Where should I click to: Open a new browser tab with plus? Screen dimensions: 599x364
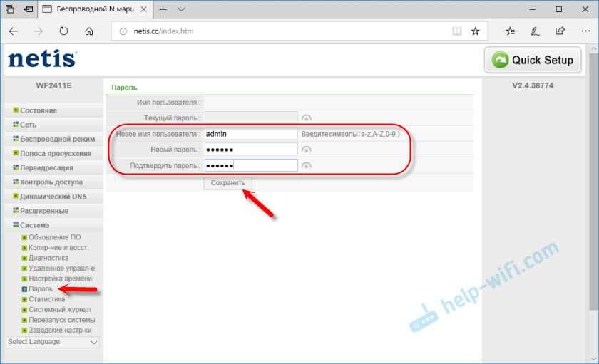pos(162,9)
